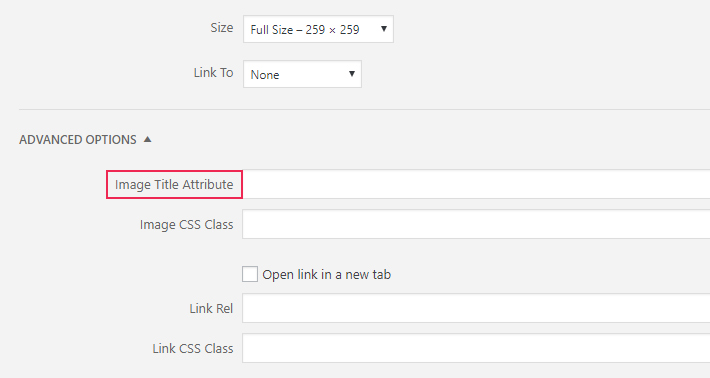Focus the Image CSS Class text field
Image resolution: width=710 pixels, height=378 pixels.
(476, 224)
